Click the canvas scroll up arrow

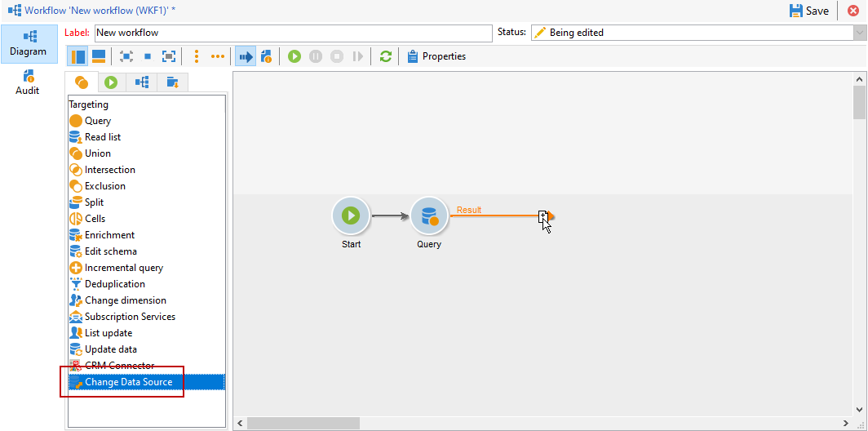[x=858, y=79]
